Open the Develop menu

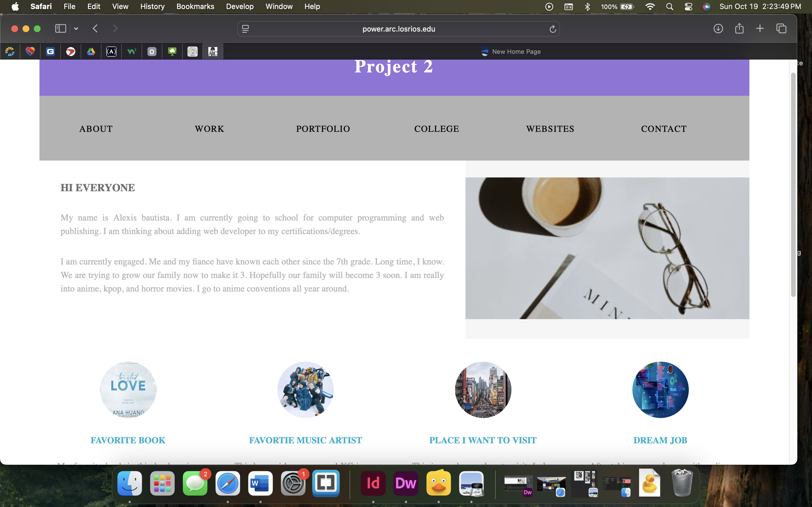[x=240, y=6]
